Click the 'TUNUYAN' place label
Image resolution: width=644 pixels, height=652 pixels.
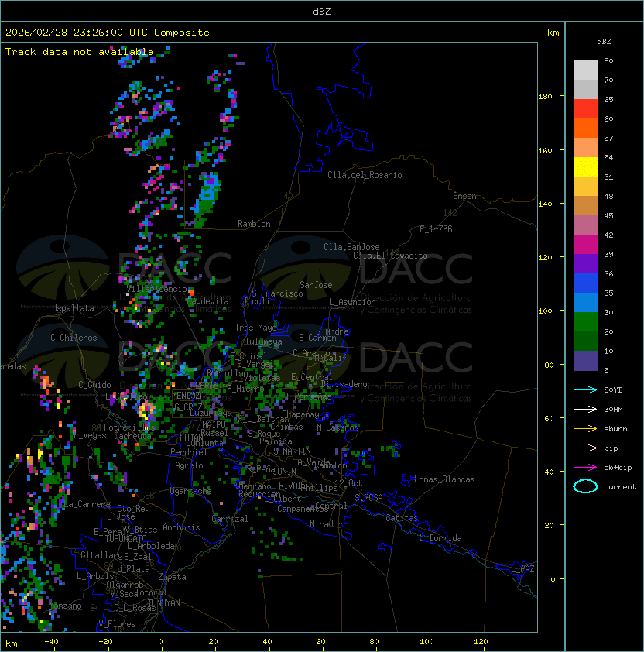pos(164,603)
